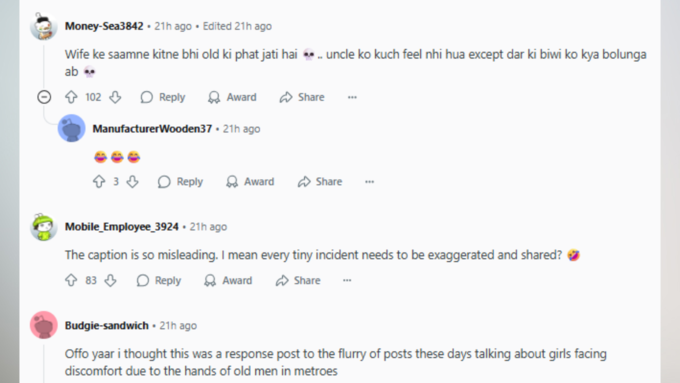
Task: Open more options on ManufacturerWooden37's reply
Action: click(369, 181)
